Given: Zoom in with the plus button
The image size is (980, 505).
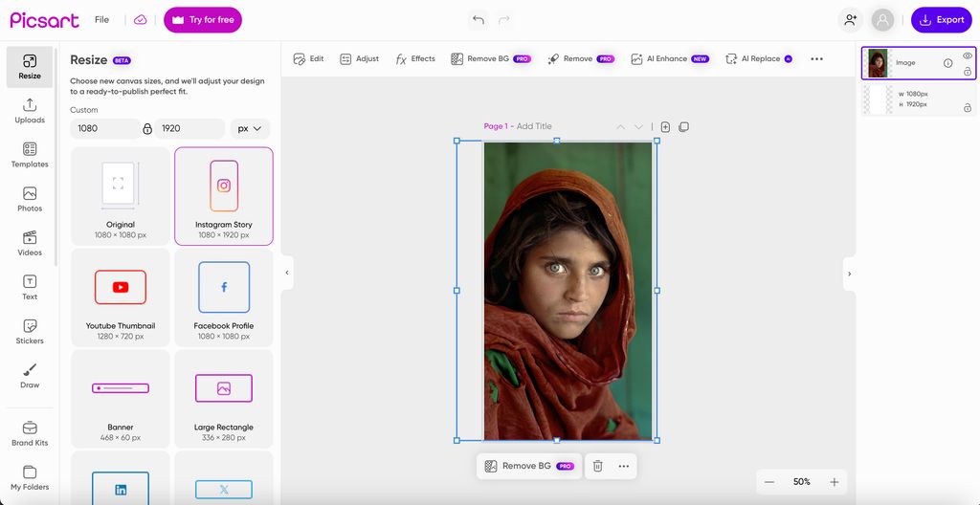Looking at the screenshot, I should pos(834,482).
